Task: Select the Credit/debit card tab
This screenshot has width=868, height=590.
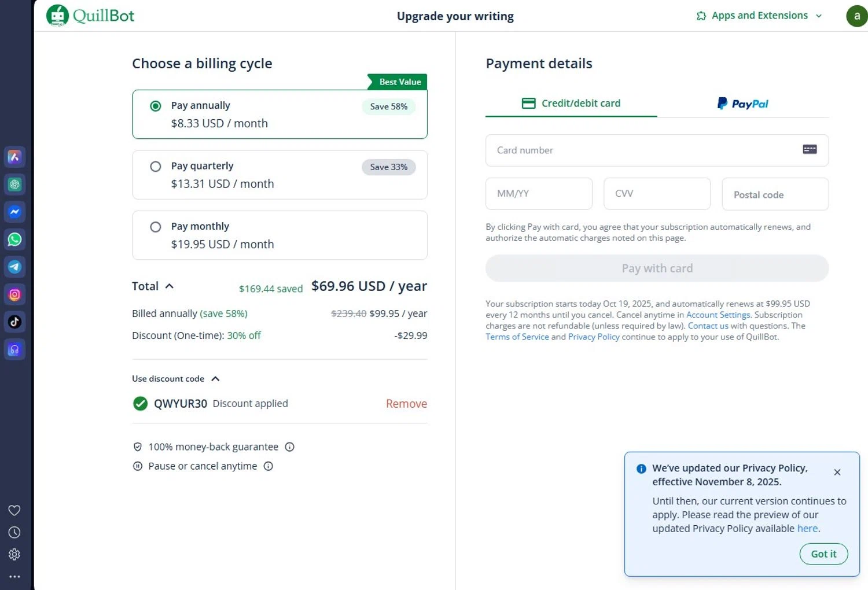Action: (x=571, y=104)
